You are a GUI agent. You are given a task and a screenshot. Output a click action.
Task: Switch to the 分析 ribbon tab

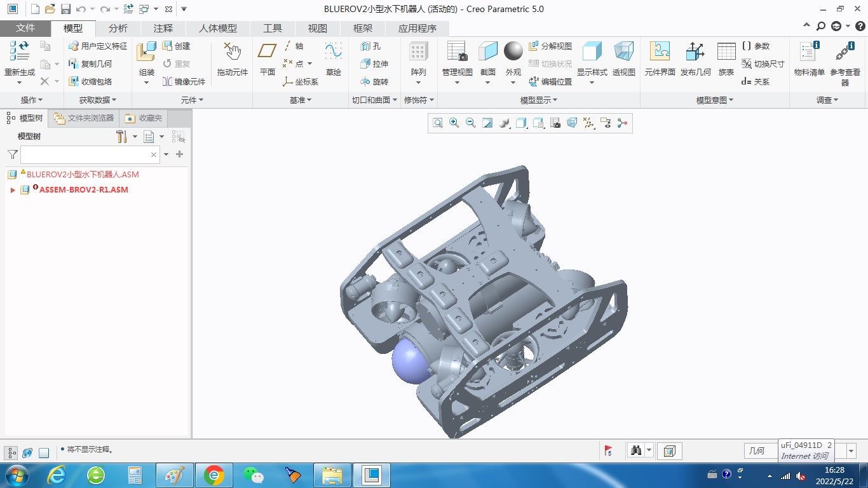coord(118,29)
